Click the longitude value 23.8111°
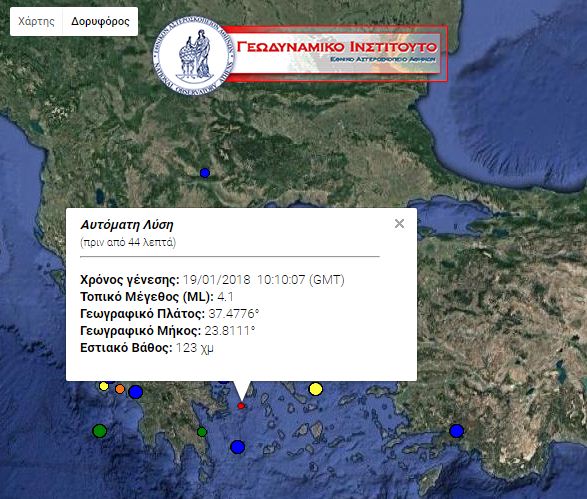The image size is (587, 499). click(230, 331)
